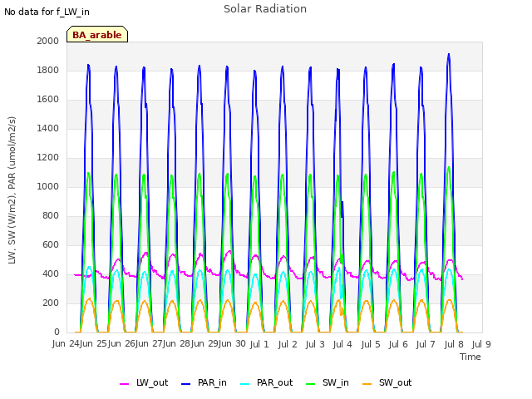Image resolution: width=532 pixels, height=399 pixels.
Task: Click the Jul 6 x-axis date label
Action: (398, 344)
